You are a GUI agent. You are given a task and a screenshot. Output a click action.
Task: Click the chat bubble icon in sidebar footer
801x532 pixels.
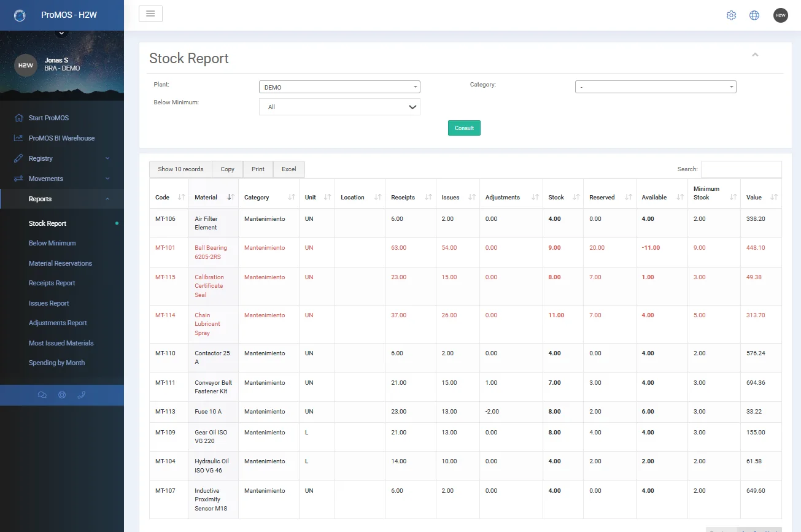[x=42, y=395]
